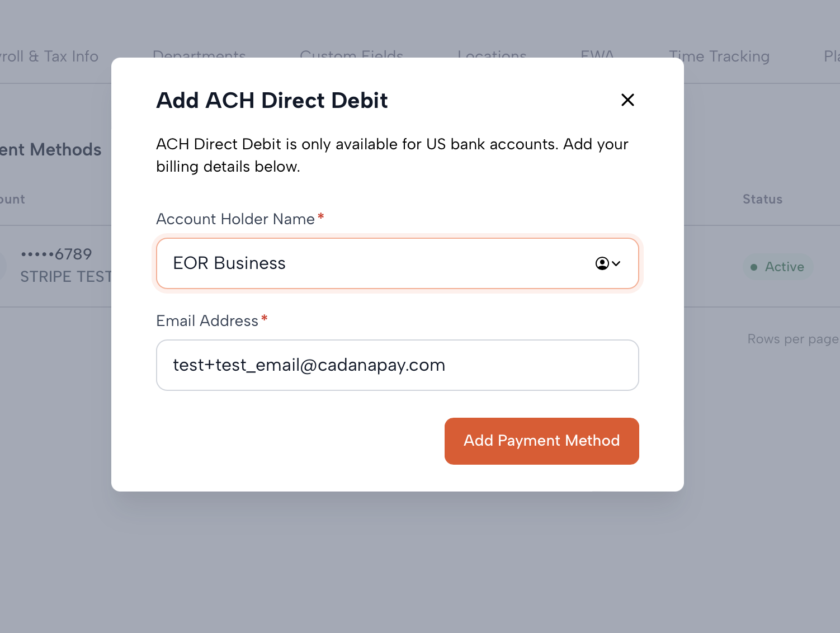Click the STRIPE TEST bank name
Viewport: 840px width, 633px height.
pos(65,277)
